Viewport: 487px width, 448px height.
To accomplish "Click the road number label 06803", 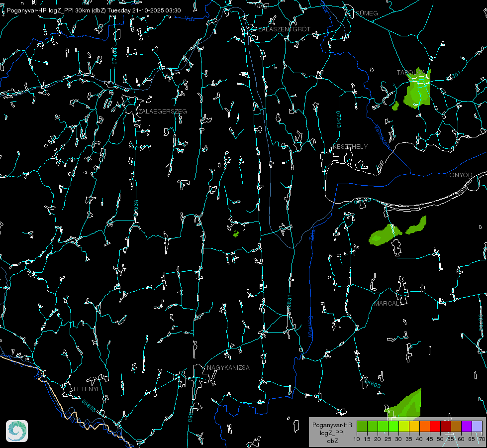I will coord(373,383).
